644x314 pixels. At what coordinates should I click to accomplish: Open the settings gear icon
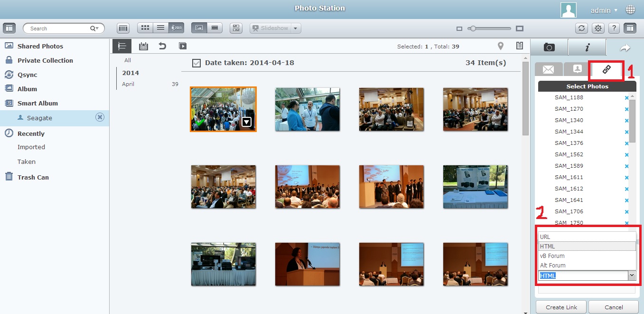click(598, 28)
